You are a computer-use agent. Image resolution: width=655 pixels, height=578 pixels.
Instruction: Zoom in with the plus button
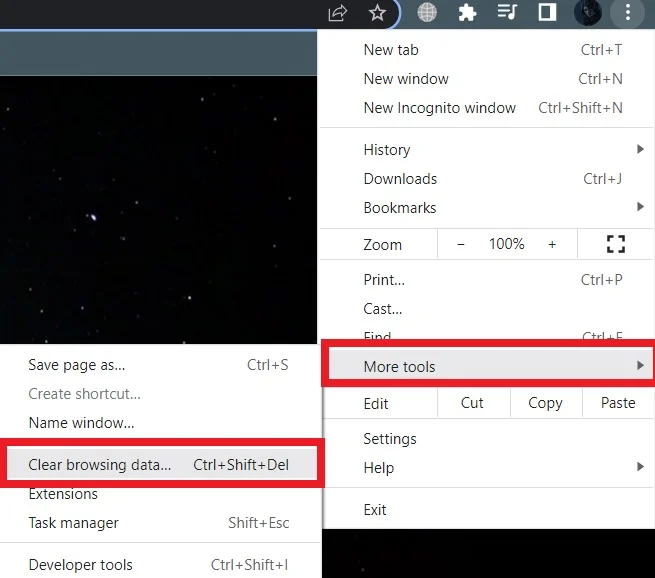(x=552, y=244)
